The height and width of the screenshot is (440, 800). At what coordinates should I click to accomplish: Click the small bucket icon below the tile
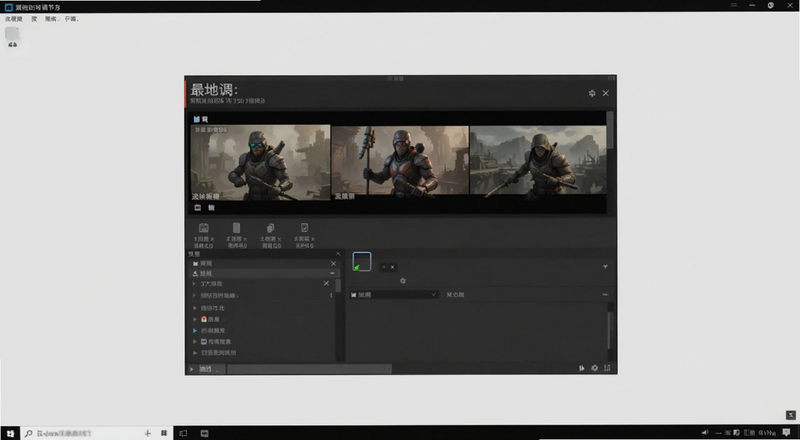coord(403,281)
